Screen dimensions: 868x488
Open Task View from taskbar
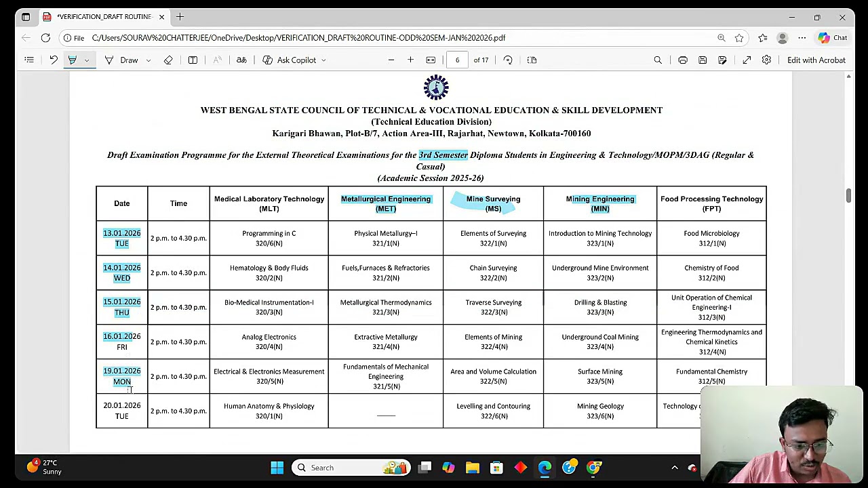click(x=425, y=468)
